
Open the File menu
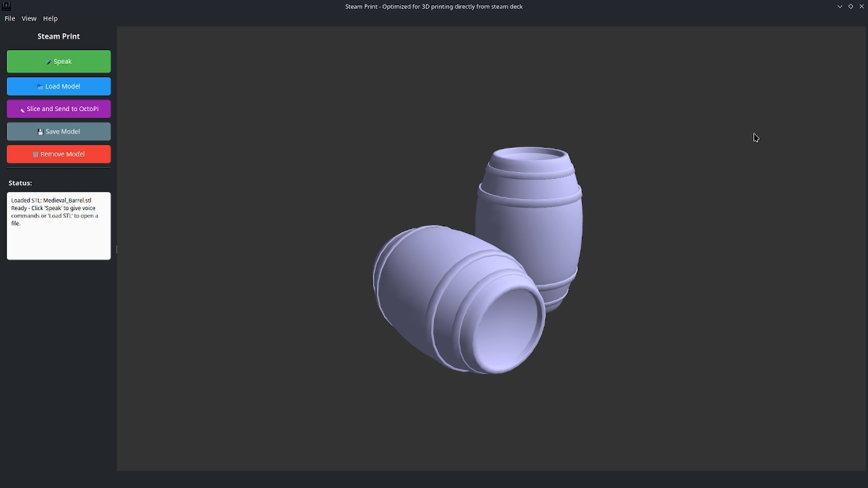pyautogui.click(x=10, y=19)
